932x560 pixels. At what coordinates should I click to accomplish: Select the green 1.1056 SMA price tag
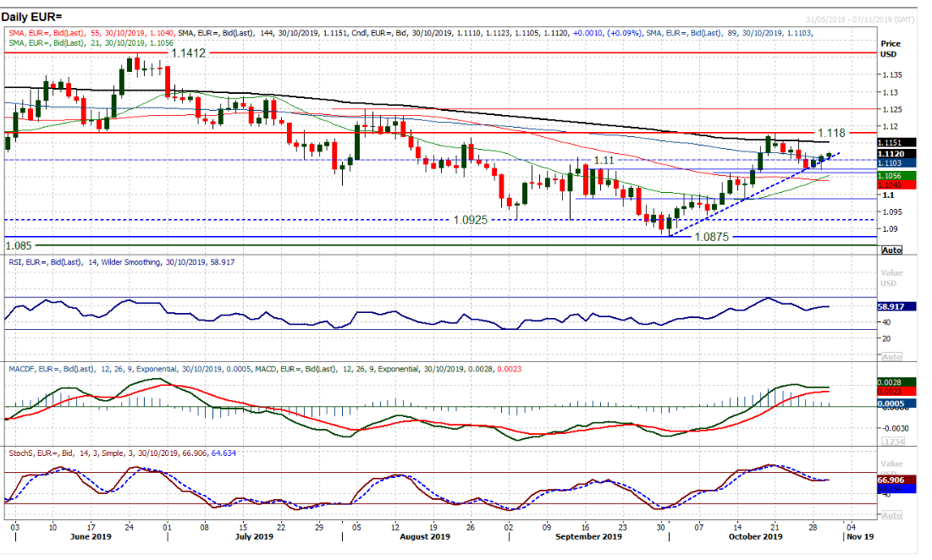click(891, 175)
